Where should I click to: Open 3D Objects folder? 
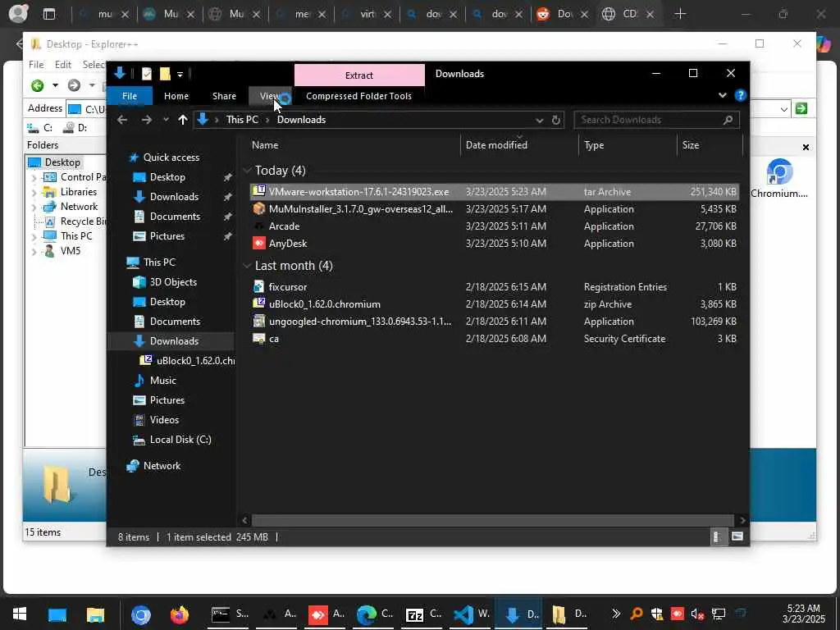click(x=172, y=282)
